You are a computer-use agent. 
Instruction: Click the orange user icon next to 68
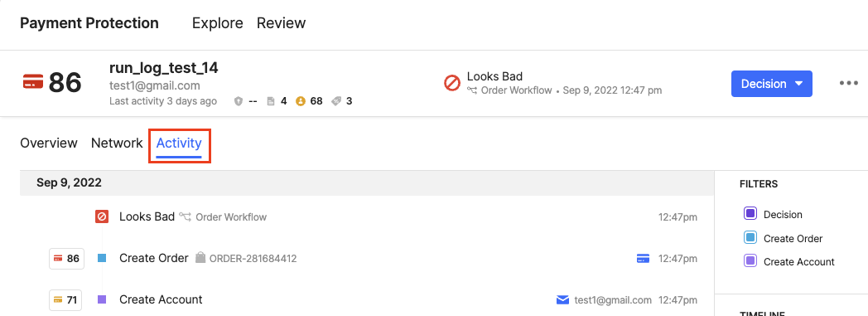[x=301, y=101]
